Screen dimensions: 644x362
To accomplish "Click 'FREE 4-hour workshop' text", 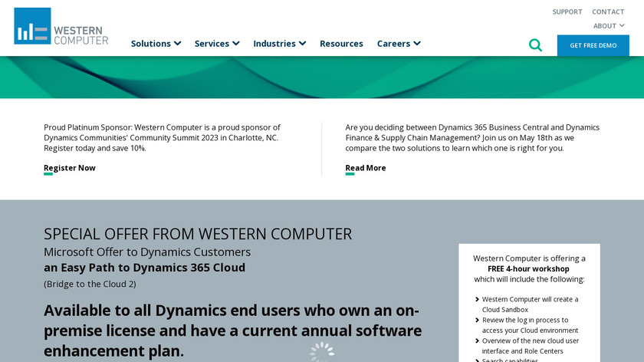I will [528, 268].
